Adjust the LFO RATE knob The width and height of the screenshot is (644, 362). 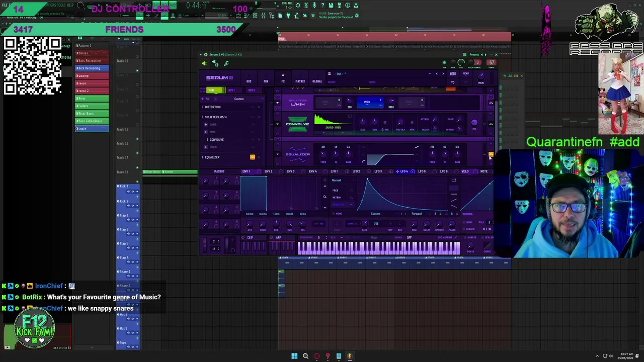364,224
